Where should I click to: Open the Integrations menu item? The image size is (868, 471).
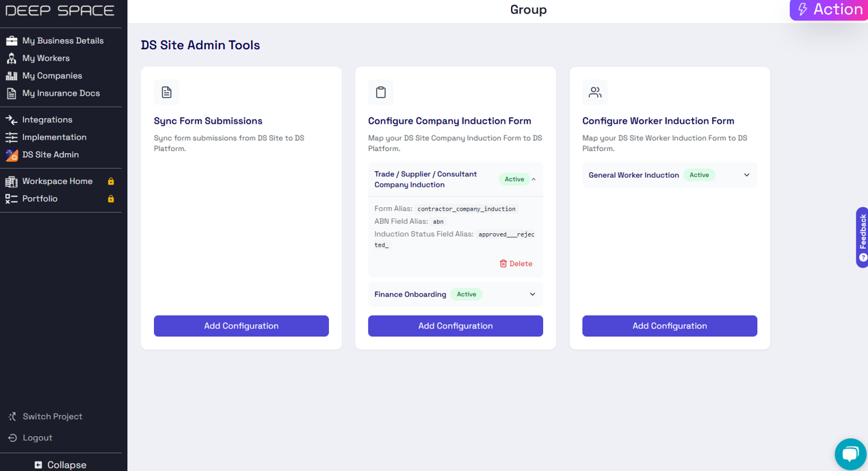click(x=47, y=120)
